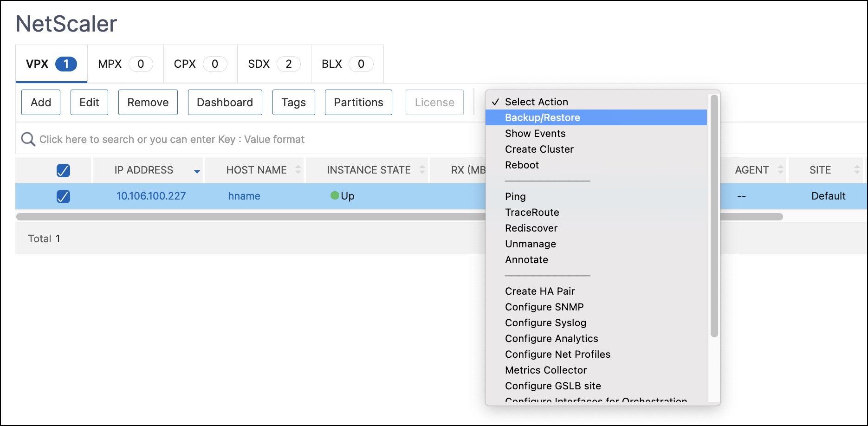Choose Backup/Restore from the action menu
Image resolution: width=868 pixels, height=426 pixels.
[x=596, y=117]
